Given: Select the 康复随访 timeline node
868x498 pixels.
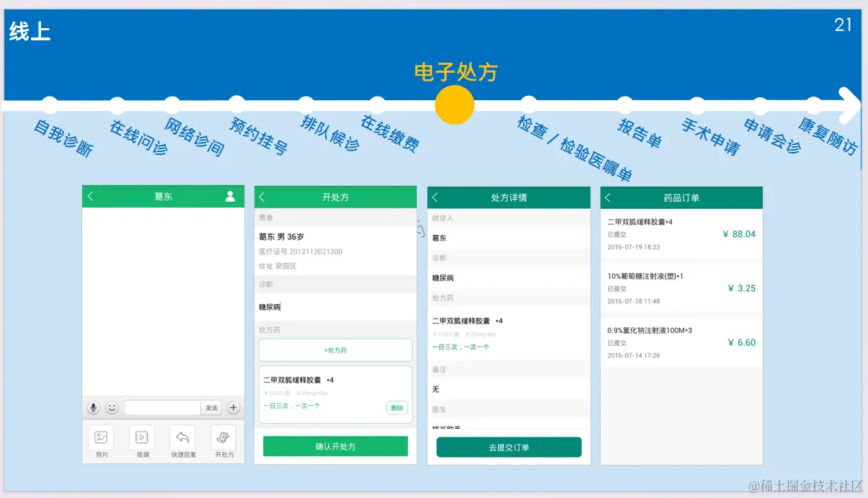Looking at the screenshot, I should pos(814,105).
